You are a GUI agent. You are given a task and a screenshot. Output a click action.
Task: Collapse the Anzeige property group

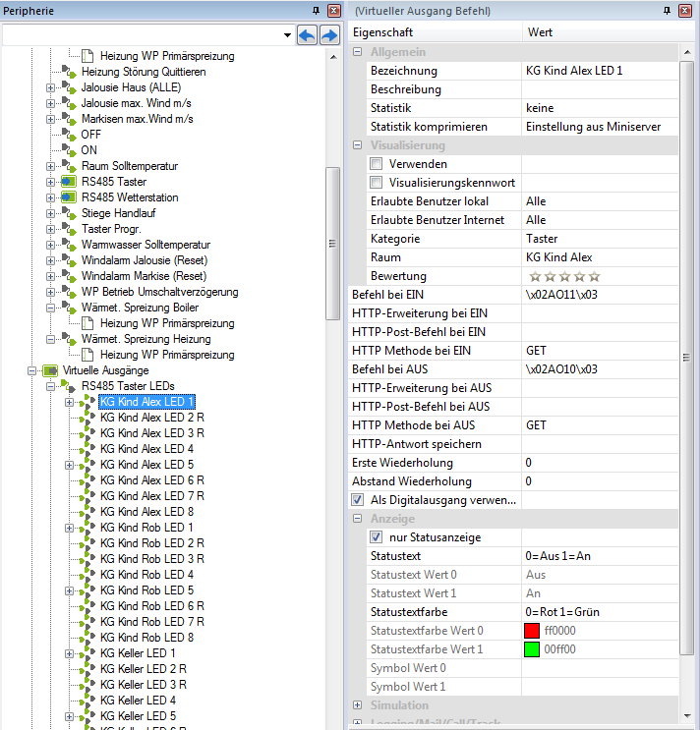(357, 518)
